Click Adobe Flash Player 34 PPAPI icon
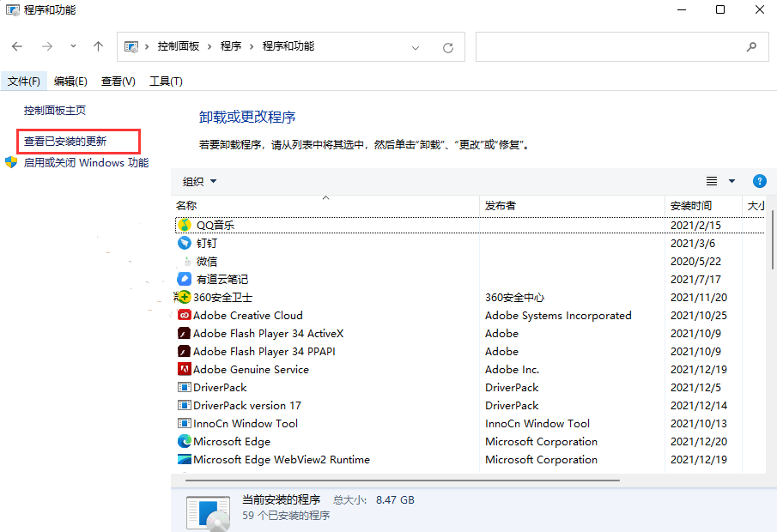 [x=185, y=351]
